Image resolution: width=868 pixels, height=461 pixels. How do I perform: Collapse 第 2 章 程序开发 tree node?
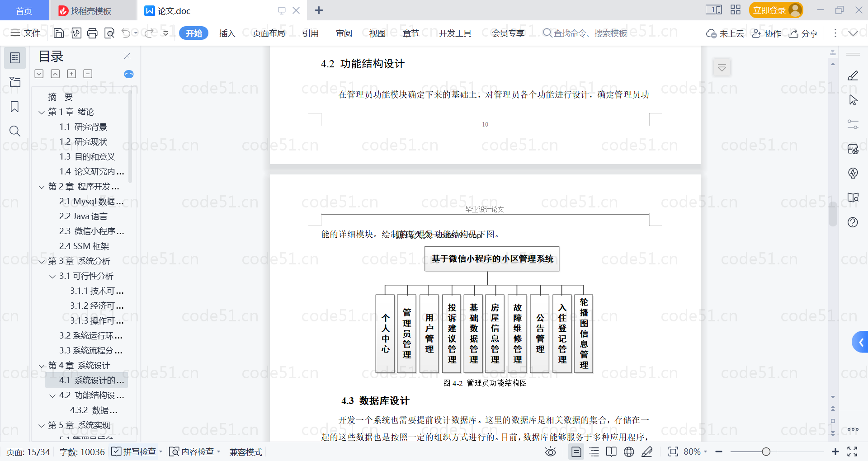pos(41,187)
